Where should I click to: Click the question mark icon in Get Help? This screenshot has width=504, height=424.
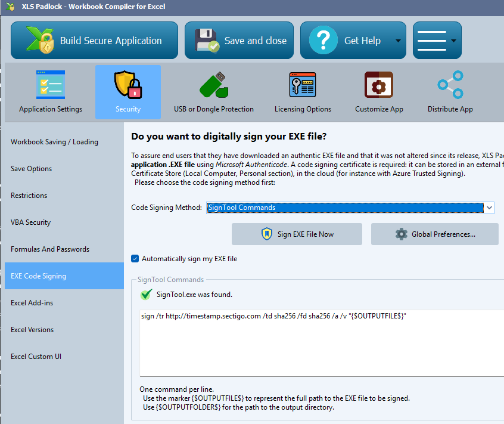click(x=322, y=40)
